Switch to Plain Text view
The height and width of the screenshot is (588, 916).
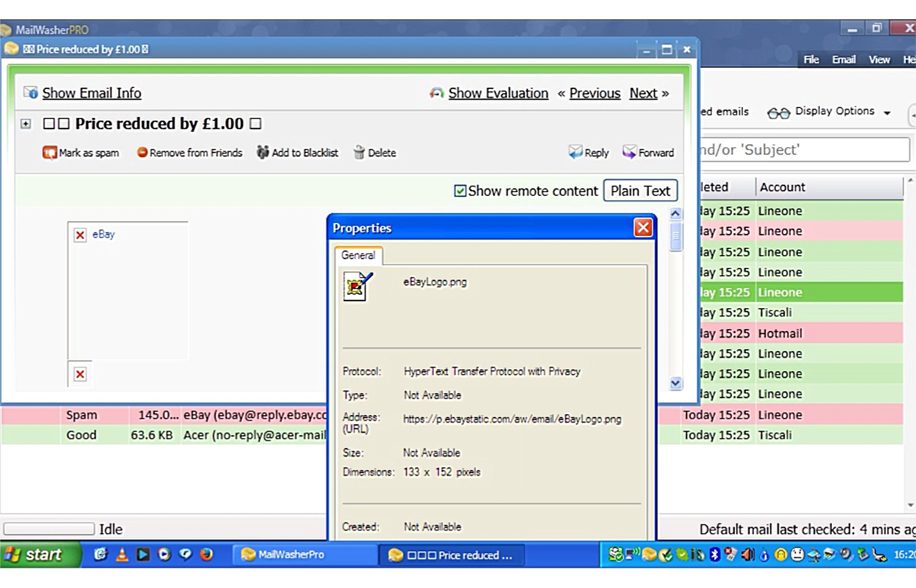click(x=640, y=191)
